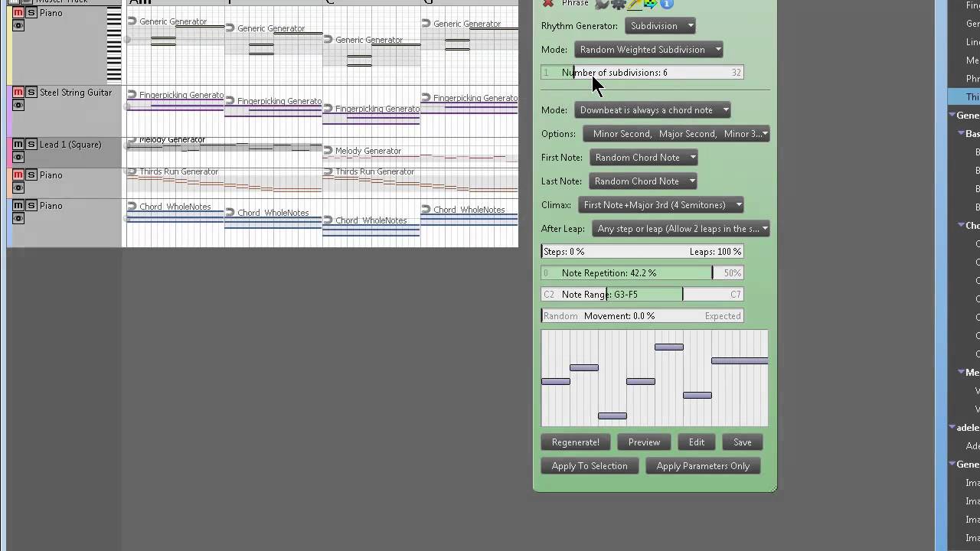Click the checkered arrow icon in the Phrase header
Screen dimensions: 980x551
(651, 4)
